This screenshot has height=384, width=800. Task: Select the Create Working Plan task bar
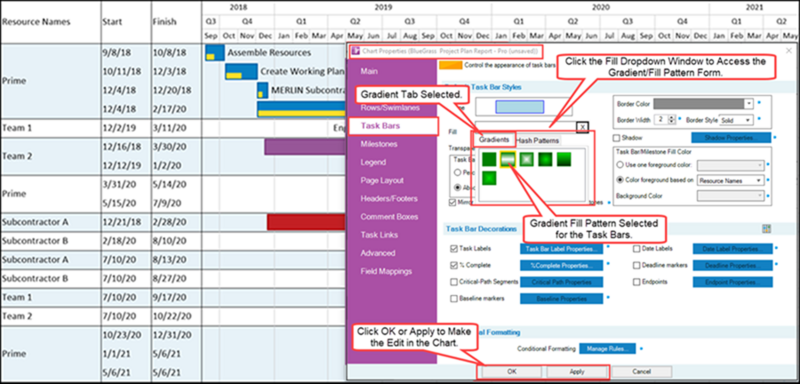[x=241, y=72]
